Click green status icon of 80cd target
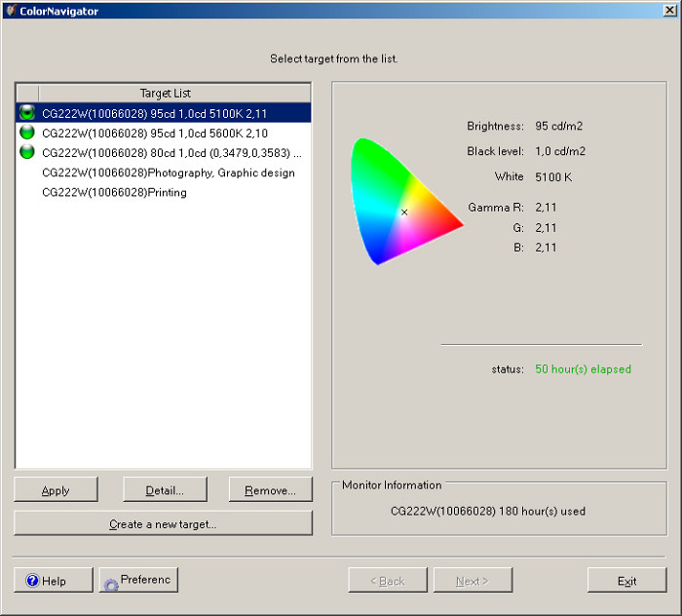Viewport: 682px width, 616px height. tap(27, 153)
